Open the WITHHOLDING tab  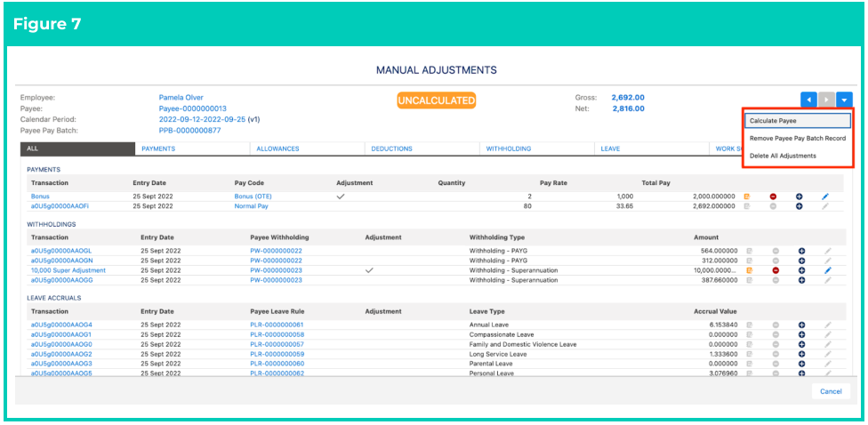click(537, 148)
